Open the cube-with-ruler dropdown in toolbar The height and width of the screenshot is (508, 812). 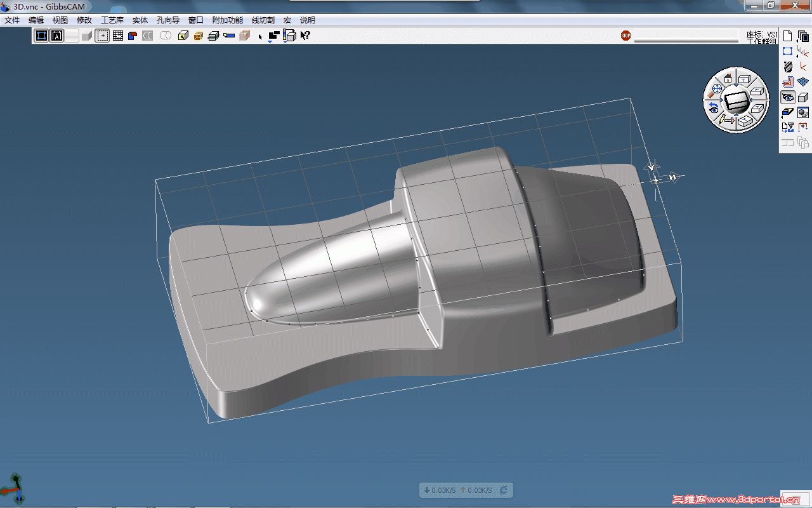click(x=289, y=36)
